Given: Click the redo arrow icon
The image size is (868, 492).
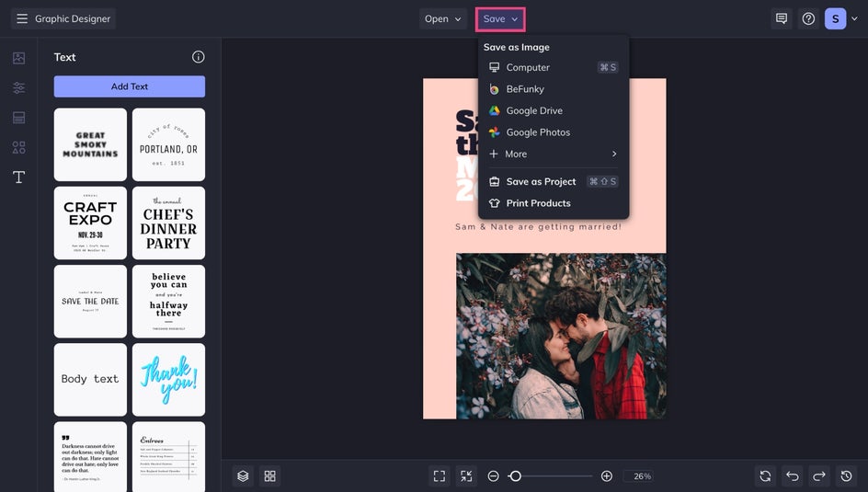Looking at the screenshot, I should click(819, 476).
